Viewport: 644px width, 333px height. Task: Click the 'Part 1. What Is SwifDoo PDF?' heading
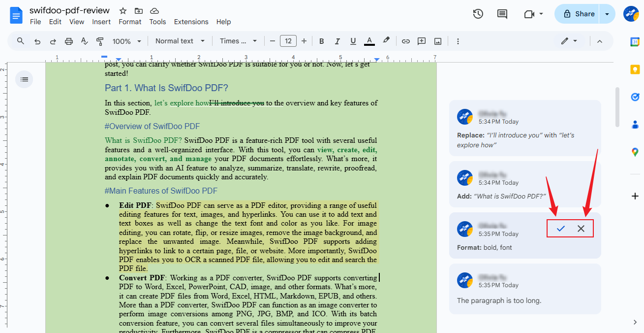(x=166, y=88)
